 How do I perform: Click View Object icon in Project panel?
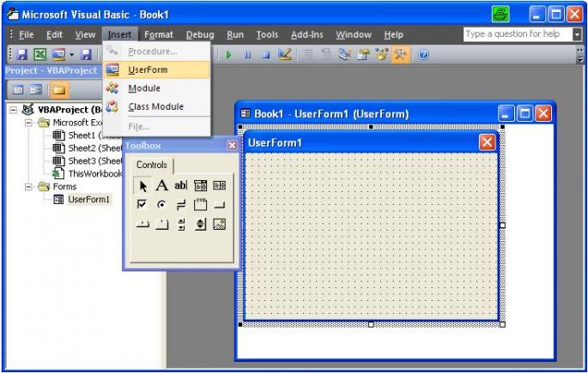(36, 90)
